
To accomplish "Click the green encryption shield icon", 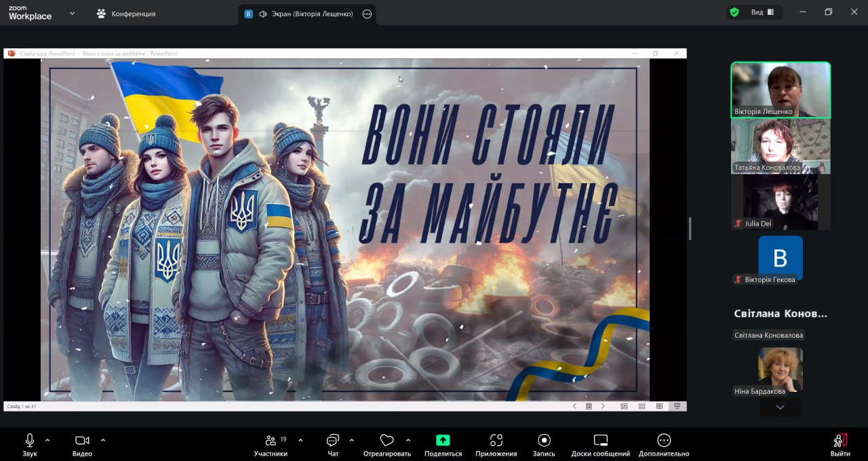I will (x=734, y=12).
